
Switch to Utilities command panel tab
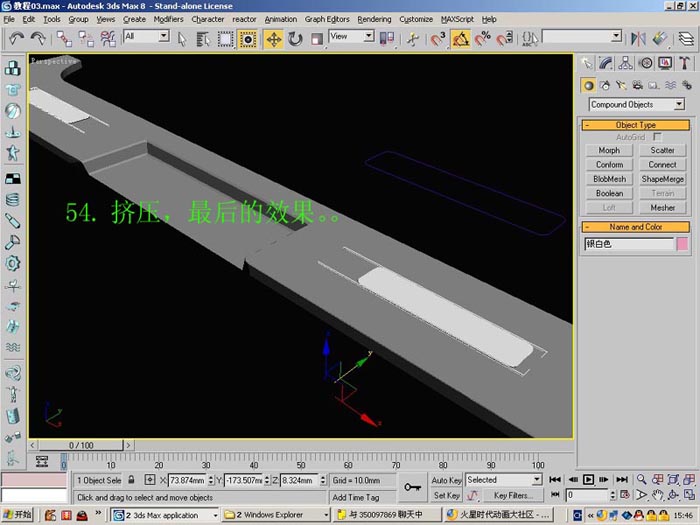pyautogui.click(x=684, y=63)
